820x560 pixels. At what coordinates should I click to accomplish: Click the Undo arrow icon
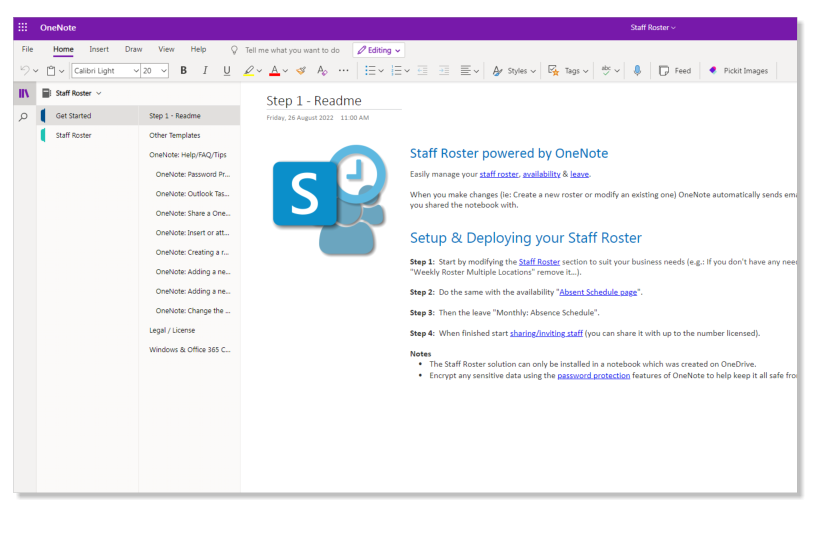tap(25, 70)
